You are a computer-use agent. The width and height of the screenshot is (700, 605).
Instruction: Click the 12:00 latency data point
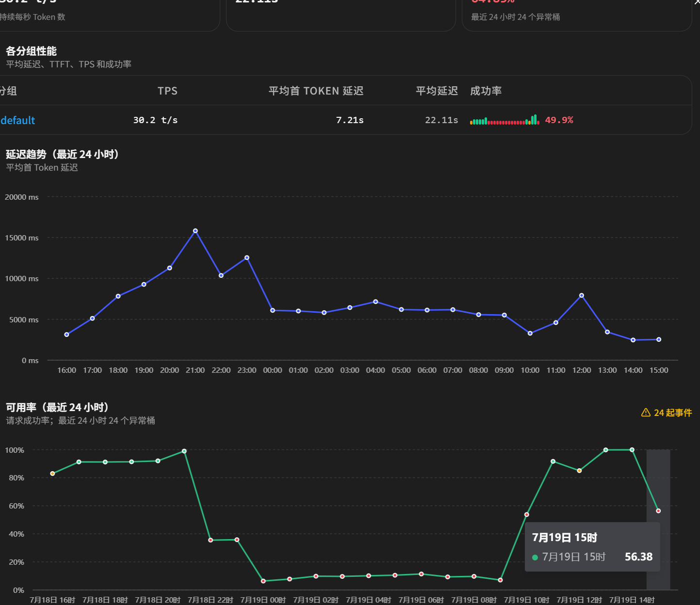point(582,295)
